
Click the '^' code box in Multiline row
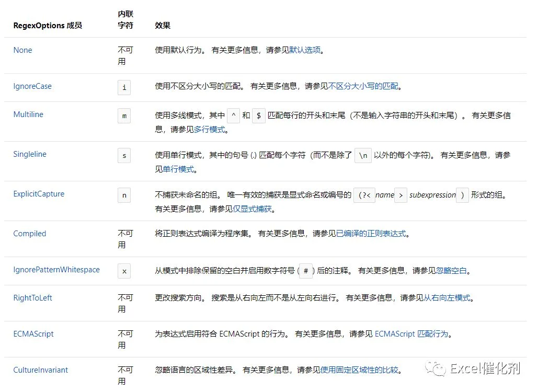tap(233, 116)
